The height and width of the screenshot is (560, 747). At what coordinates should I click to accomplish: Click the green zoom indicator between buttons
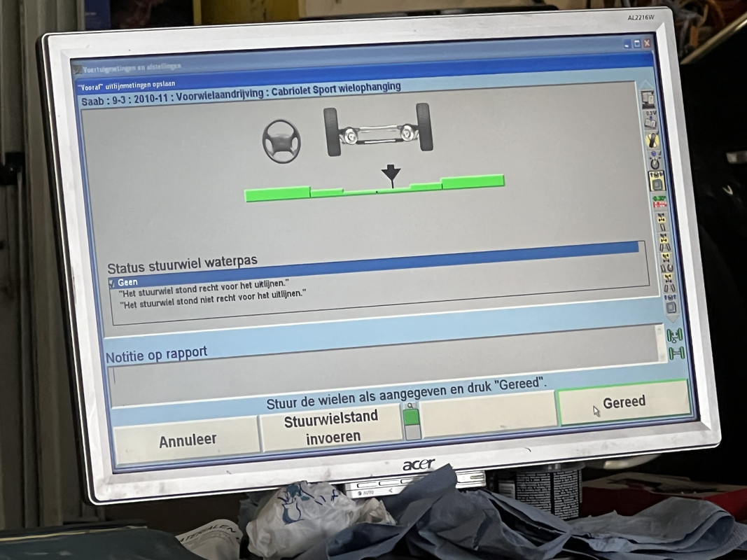(412, 417)
